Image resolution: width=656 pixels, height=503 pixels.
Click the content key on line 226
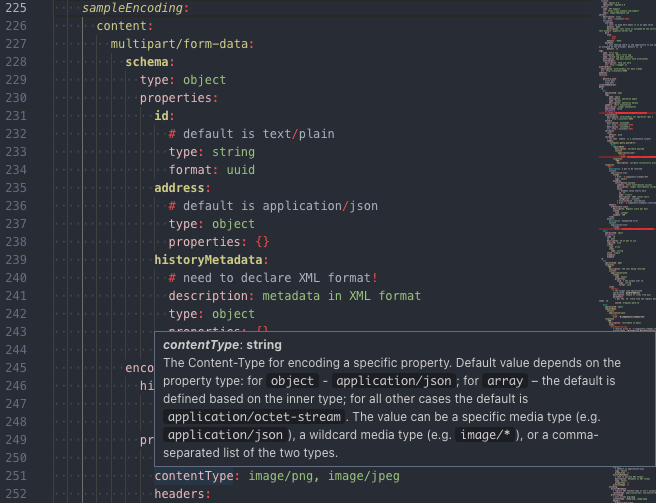[122, 26]
